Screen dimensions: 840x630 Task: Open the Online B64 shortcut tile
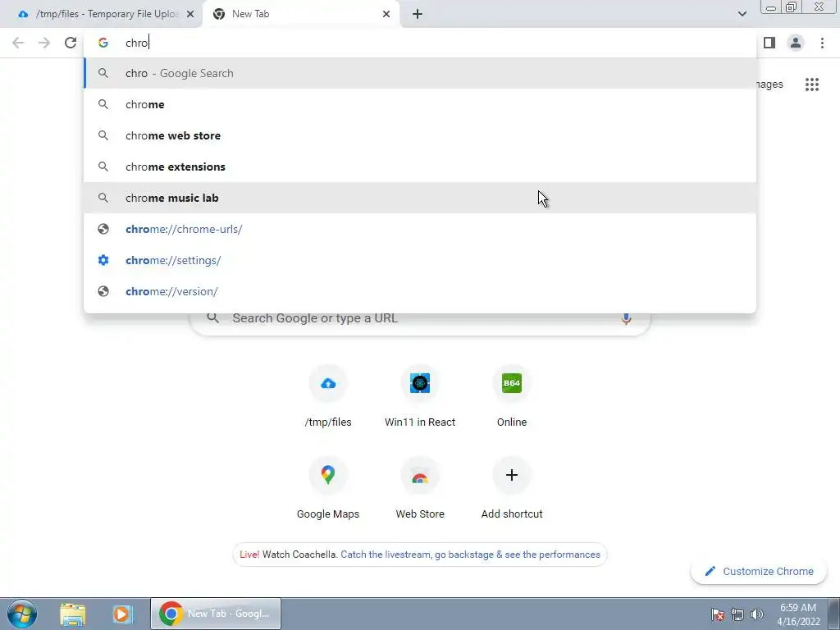pyautogui.click(x=512, y=396)
